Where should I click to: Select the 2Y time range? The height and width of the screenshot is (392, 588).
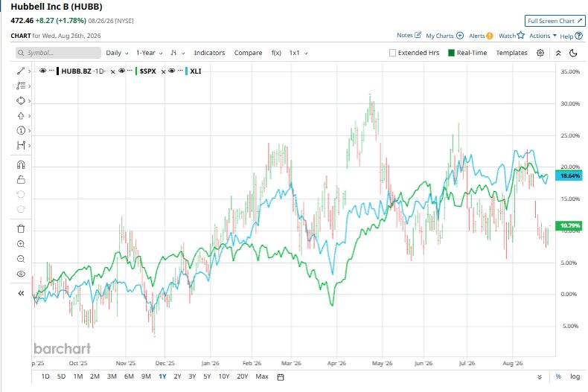[177, 376]
